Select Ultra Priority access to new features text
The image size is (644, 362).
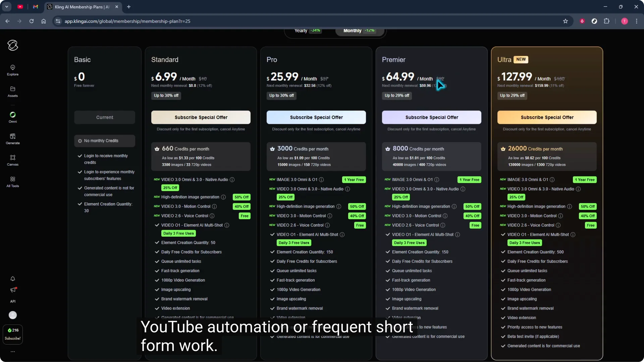(535, 327)
